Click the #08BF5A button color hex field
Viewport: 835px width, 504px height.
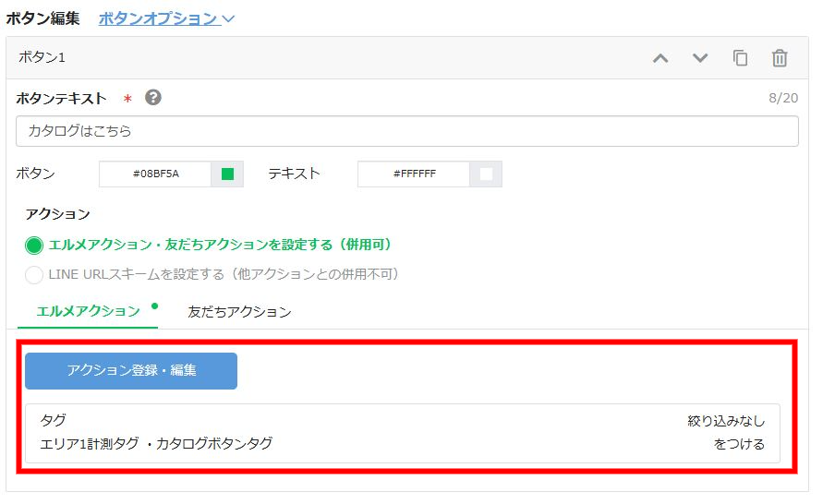click(155, 174)
